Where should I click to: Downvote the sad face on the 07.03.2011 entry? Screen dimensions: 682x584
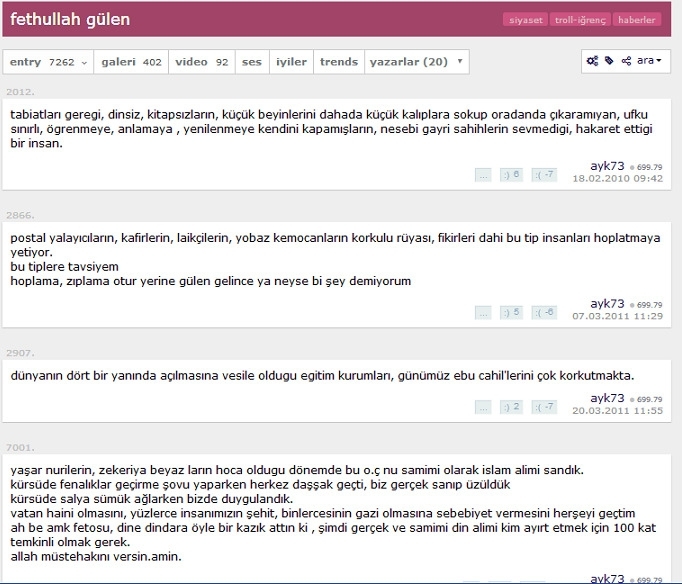pyautogui.click(x=543, y=312)
